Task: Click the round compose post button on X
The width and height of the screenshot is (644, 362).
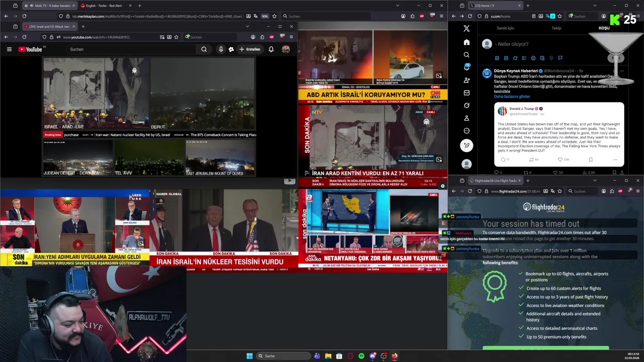Action: 466,145
